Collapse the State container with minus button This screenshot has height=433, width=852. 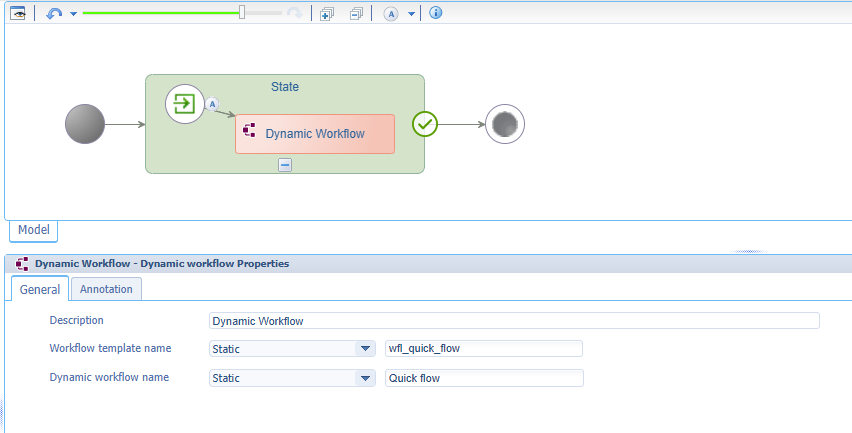[x=285, y=165]
